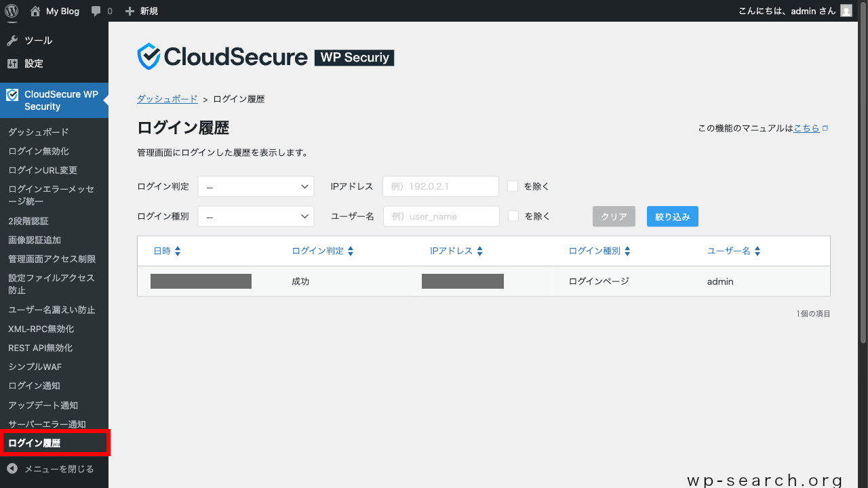This screenshot has width=868, height=488.
Task: Sort the ユーザー名 column with its arrow icon
Action: (x=757, y=250)
